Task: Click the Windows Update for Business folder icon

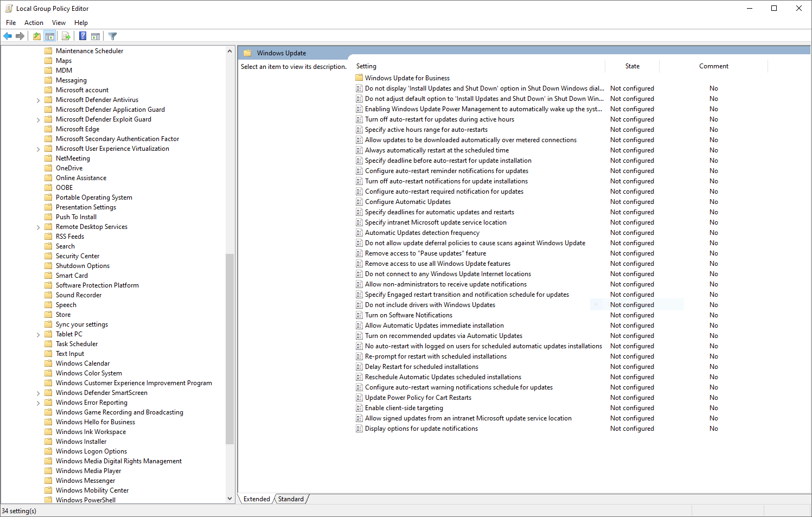Action: point(359,78)
